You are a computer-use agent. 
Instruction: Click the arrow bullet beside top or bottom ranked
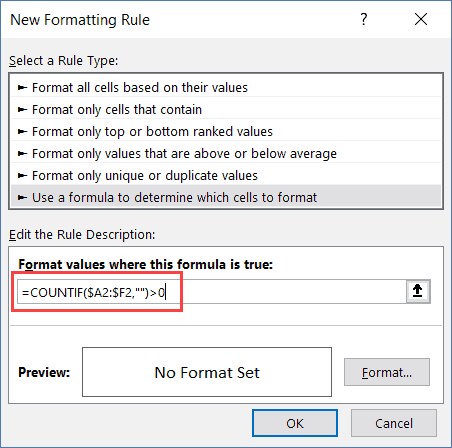[x=22, y=132]
